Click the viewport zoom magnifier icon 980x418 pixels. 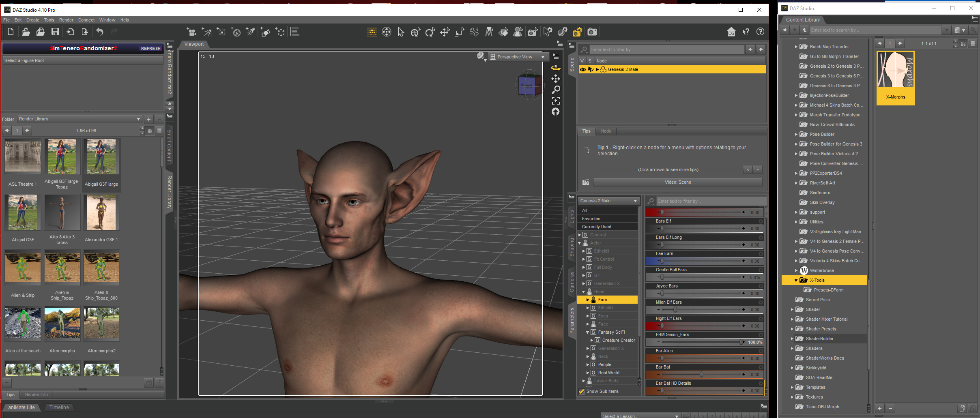click(556, 90)
